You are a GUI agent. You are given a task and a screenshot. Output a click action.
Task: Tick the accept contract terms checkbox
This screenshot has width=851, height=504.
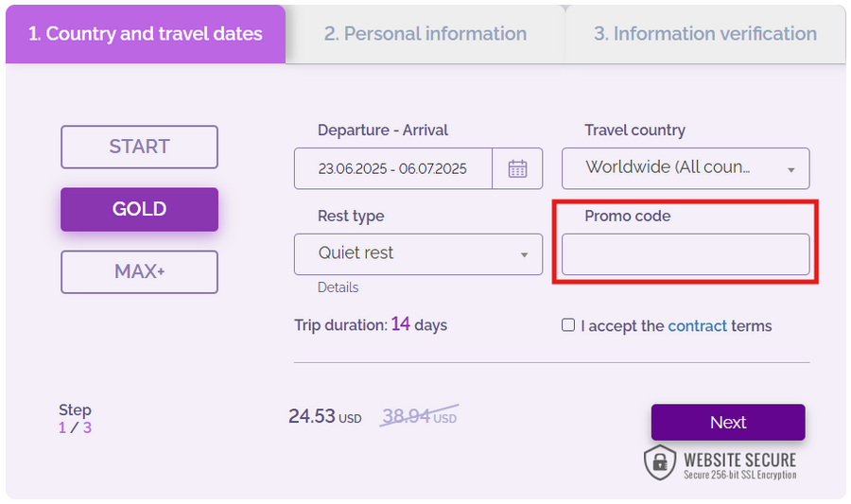[x=568, y=325]
